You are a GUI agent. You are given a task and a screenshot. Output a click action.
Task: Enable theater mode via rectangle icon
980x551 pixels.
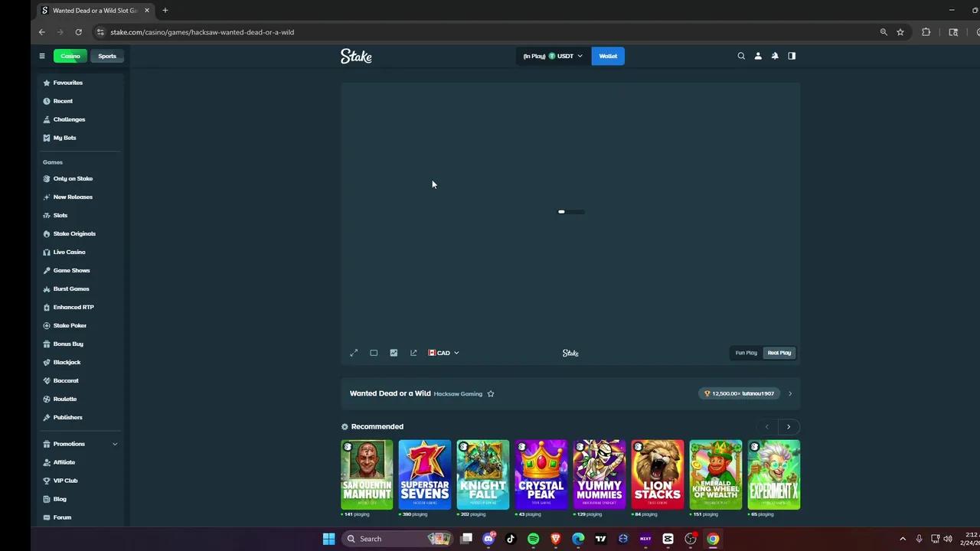click(374, 353)
